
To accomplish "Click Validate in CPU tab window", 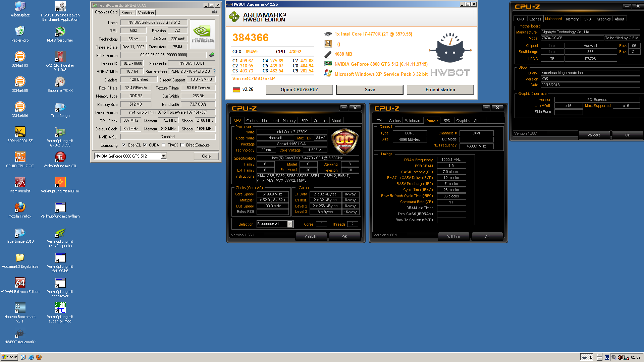I will coord(311,237).
